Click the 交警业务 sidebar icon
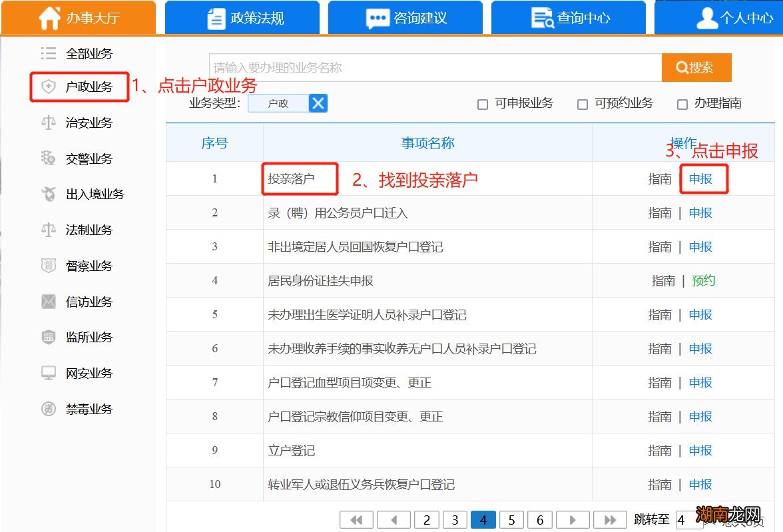Viewport: 783px width, 532px height. [79, 158]
